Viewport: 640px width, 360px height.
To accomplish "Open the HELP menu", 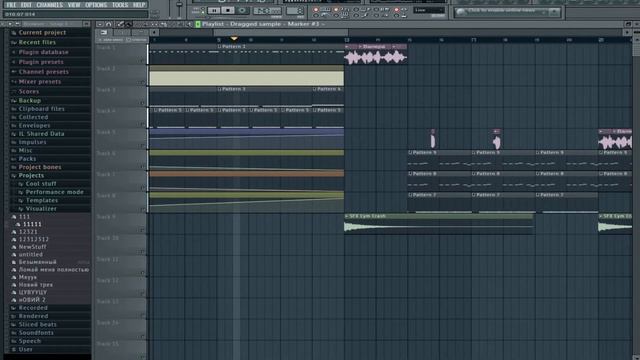I will 139,5.
